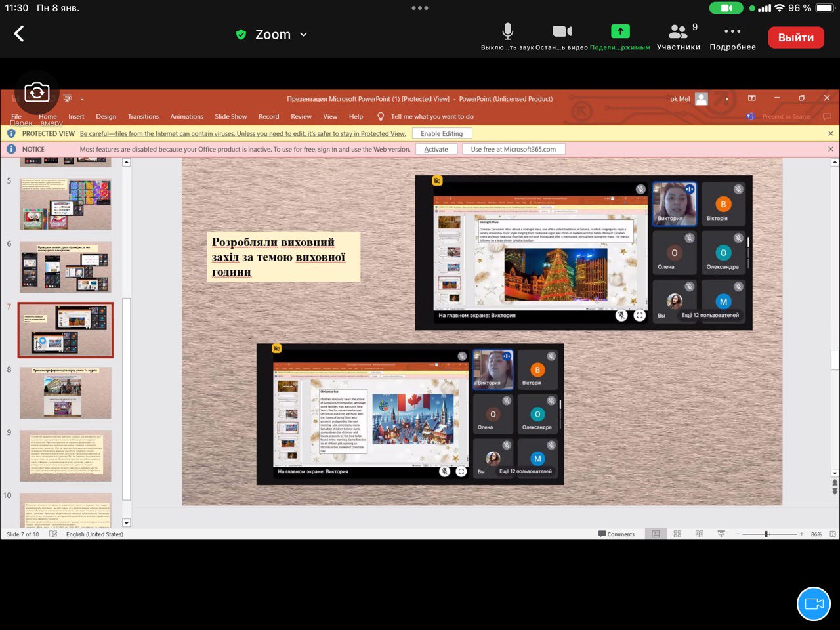Open the Review ribbon tab
The width and height of the screenshot is (840, 630).
click(x=301, y=117)
